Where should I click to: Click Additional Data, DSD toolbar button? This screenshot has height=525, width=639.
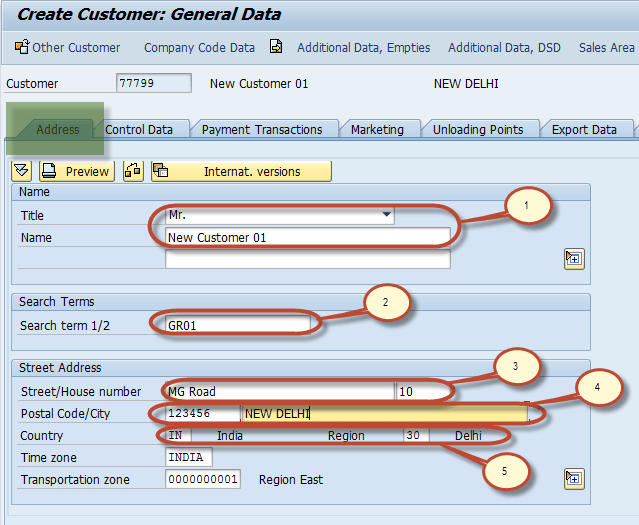click(506, 47)
